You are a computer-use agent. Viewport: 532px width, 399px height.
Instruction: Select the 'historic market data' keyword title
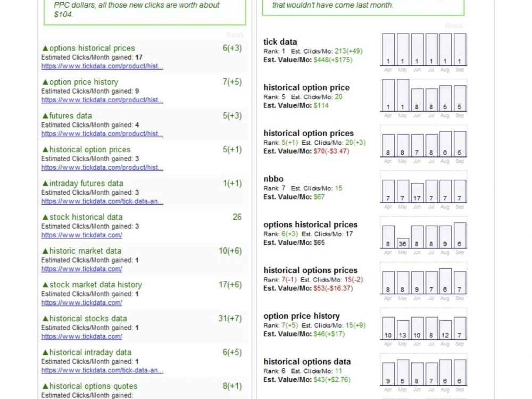tap(85, 251)
